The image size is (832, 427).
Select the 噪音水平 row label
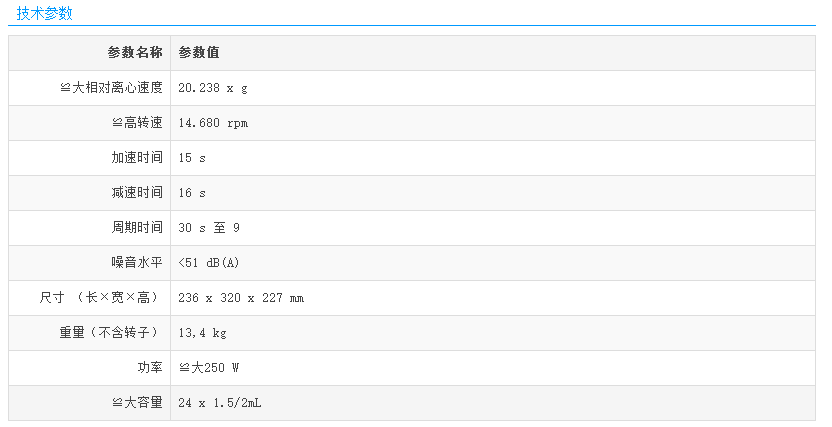click(x=137, y=263)
